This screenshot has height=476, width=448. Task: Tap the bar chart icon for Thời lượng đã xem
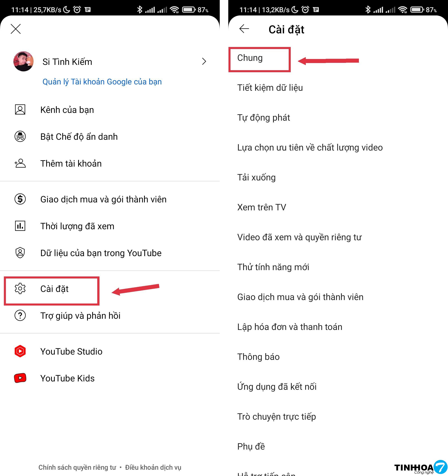point(20,226)
